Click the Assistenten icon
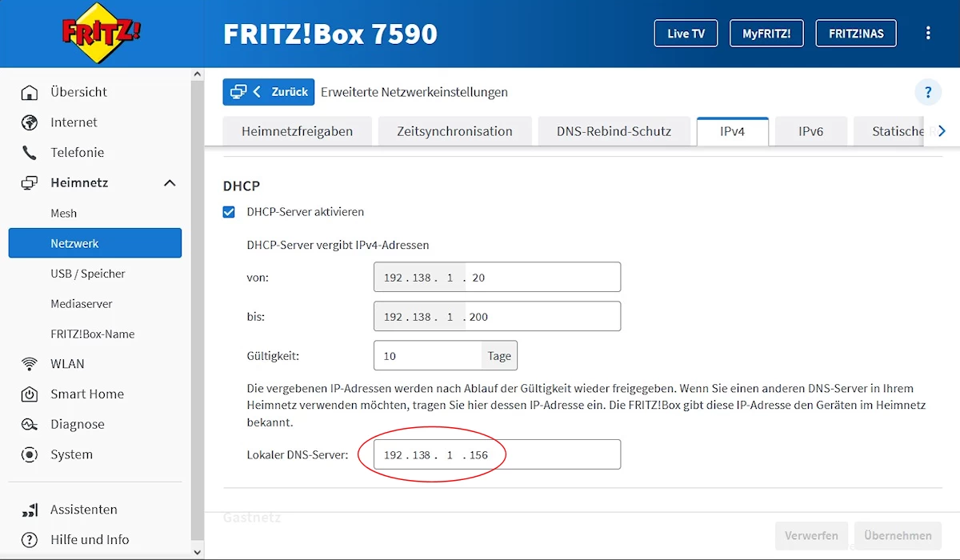 pos(30,510)
